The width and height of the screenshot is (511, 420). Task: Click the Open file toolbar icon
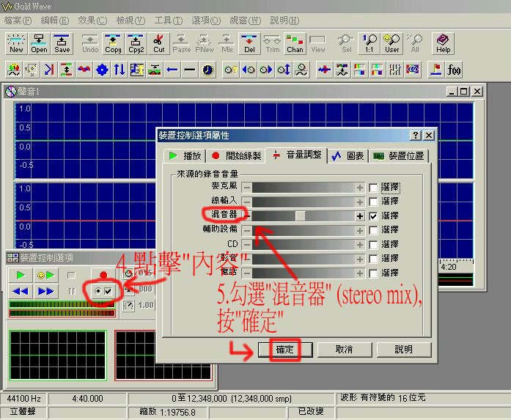(x=40, y=43)
